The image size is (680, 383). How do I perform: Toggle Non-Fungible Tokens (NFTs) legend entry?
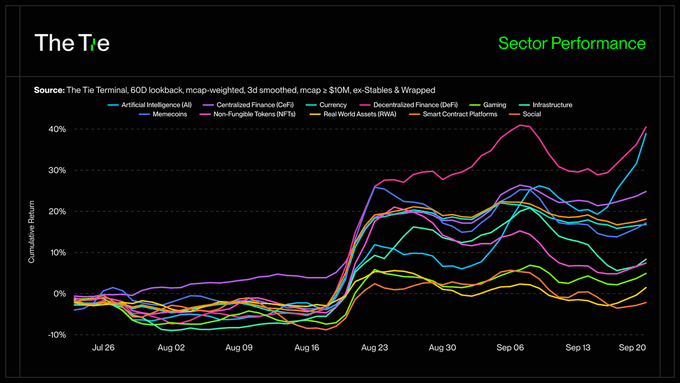[247, 114]
